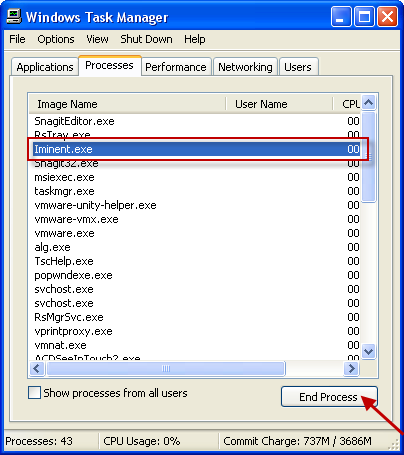Enable Show processes from all users
Image resolution: width=404 pixels, height=455 pixels.
coord(35,393)
